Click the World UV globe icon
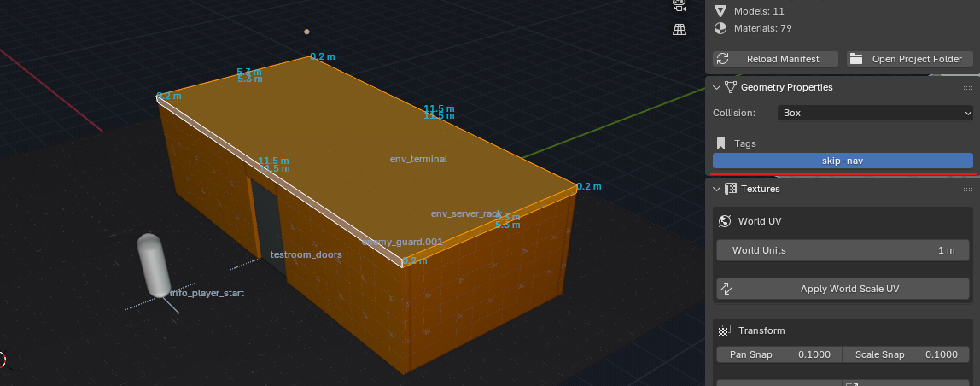 [725, 221]
